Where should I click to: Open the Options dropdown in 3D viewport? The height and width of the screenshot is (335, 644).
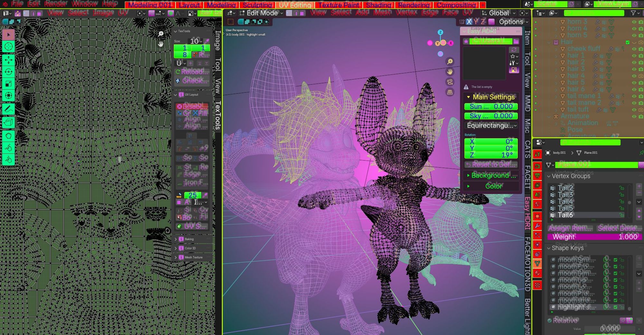tap(513, 22)
